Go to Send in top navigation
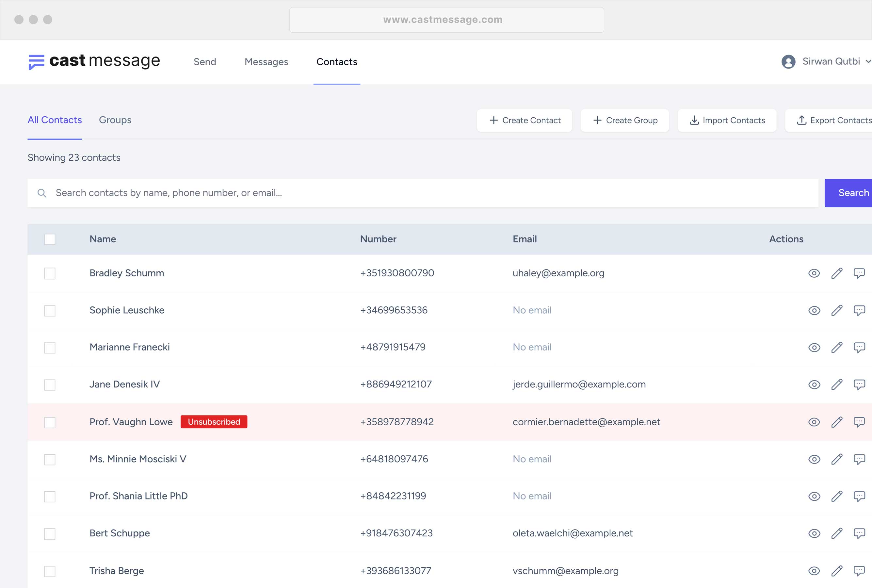 point(205,62)
